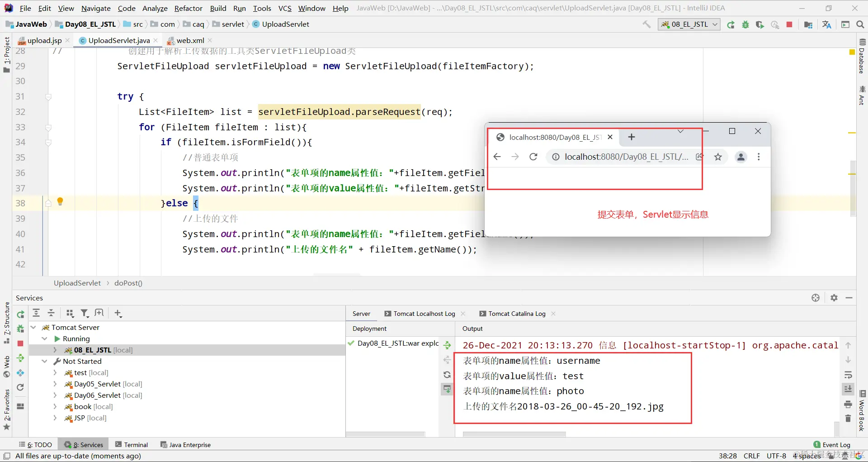Open Project Structure from the main toolbar

808,24
